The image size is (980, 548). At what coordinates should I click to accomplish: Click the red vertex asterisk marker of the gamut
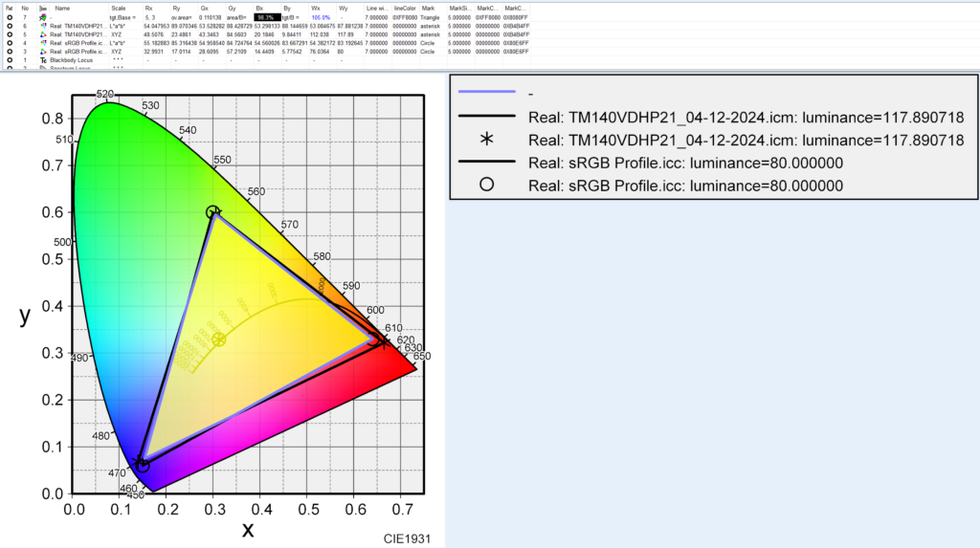(384, 341)
